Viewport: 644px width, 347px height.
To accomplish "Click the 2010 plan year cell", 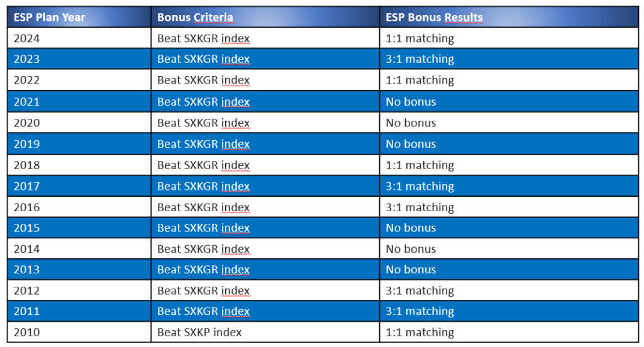I will (27, 332).
